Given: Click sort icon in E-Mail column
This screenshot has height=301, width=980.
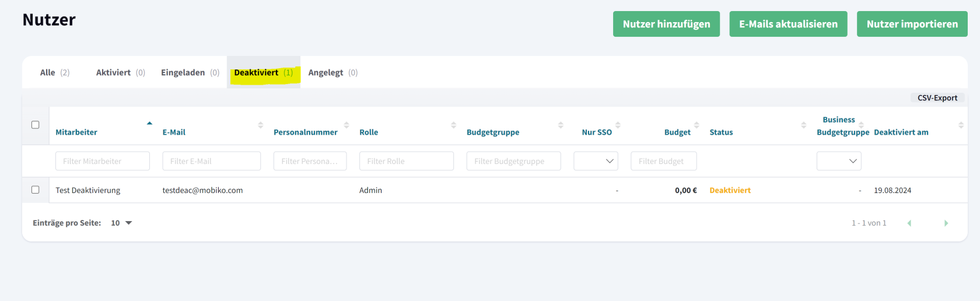Looking at the screenshot, I should pyautogui.click(x=260, y=125).
